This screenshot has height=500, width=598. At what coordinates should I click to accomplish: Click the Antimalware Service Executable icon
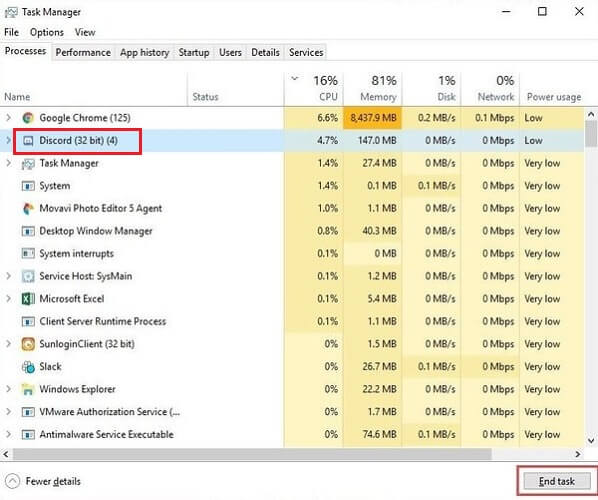28,434
